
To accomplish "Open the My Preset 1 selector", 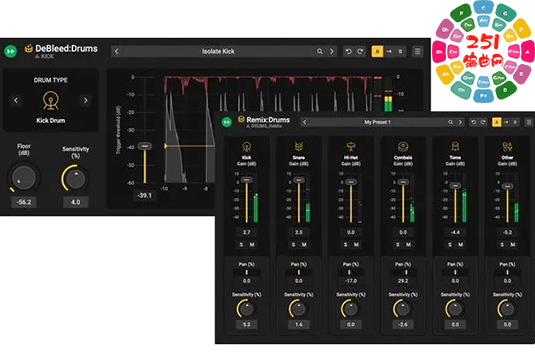I will pos(377,122).
